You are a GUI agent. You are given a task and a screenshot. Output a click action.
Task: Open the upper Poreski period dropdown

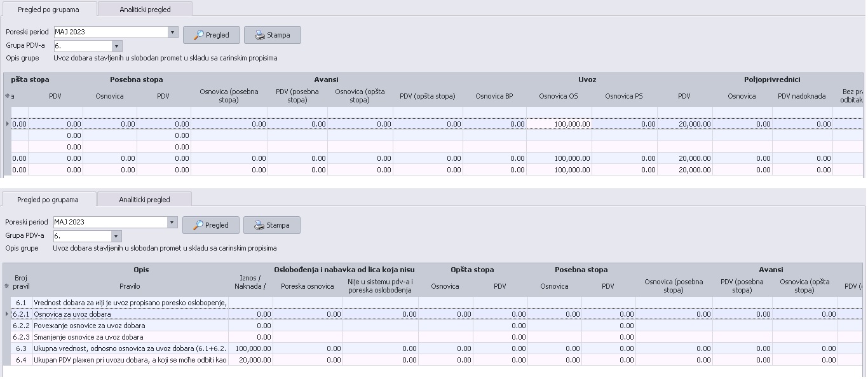click(173, 32)
